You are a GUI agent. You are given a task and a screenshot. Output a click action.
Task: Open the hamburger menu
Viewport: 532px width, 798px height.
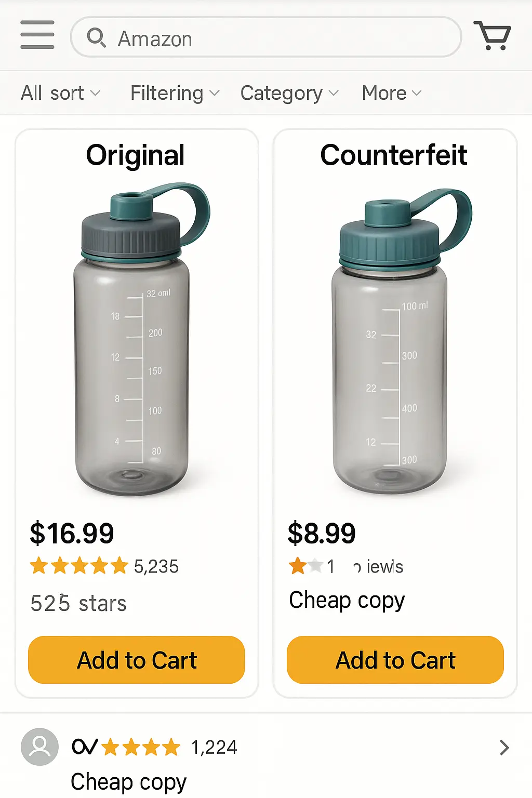[37, 35]
